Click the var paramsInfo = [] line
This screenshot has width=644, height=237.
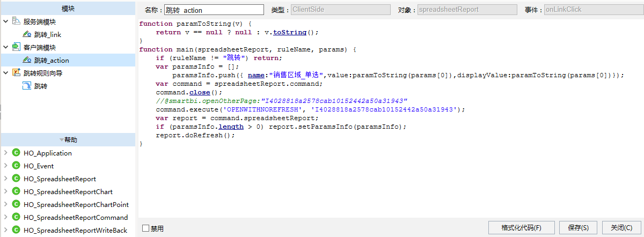(197, 66)
